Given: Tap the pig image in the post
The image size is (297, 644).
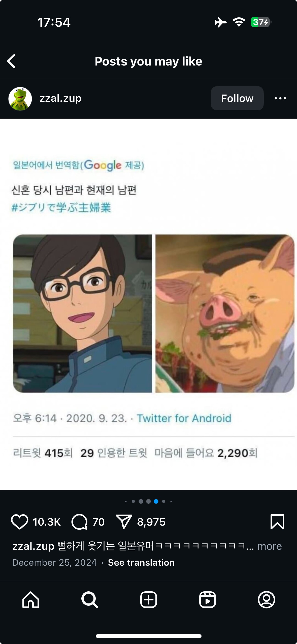Looking at the screenshot, I should tap(225, 313).
